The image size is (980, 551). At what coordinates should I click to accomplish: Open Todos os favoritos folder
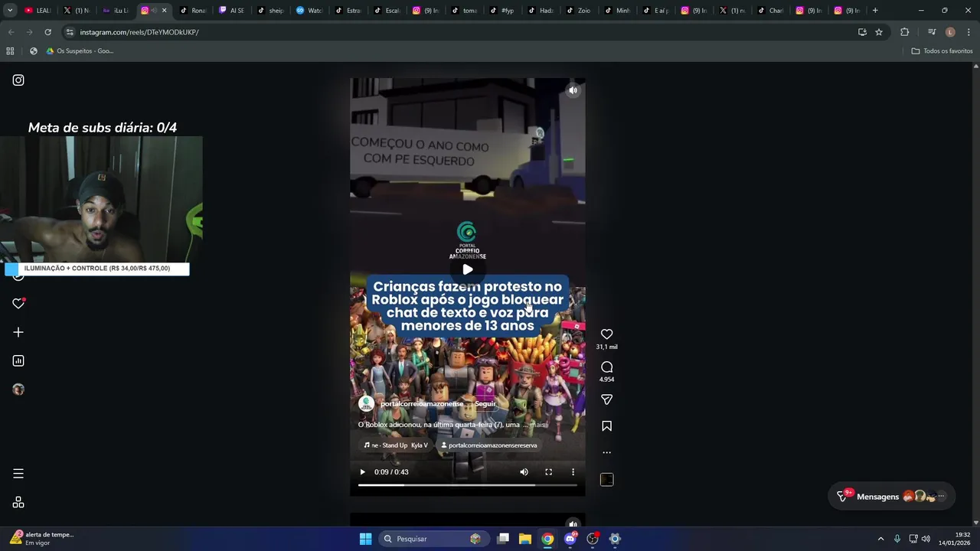[x=942, y=51]
